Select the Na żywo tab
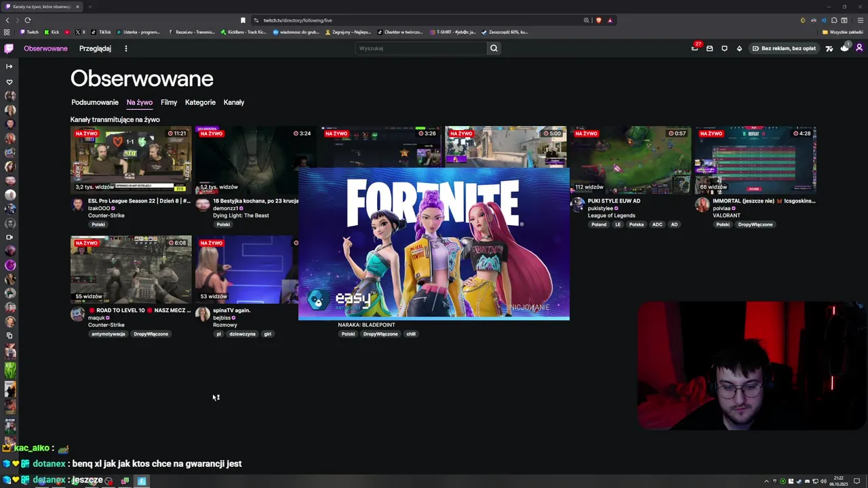The image size is (868, 488). (140, 102)
